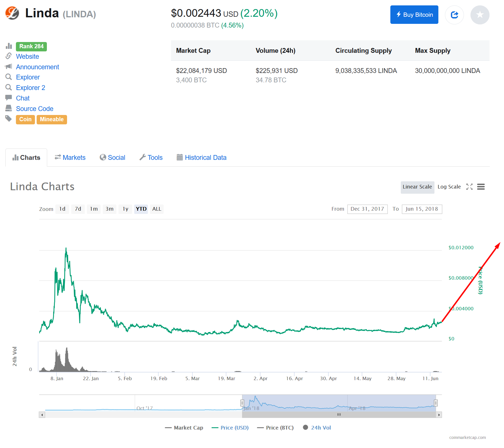This screenshot has height=448, width=504.
Task: Open the Historical Data tab
Action: [202, 158]
